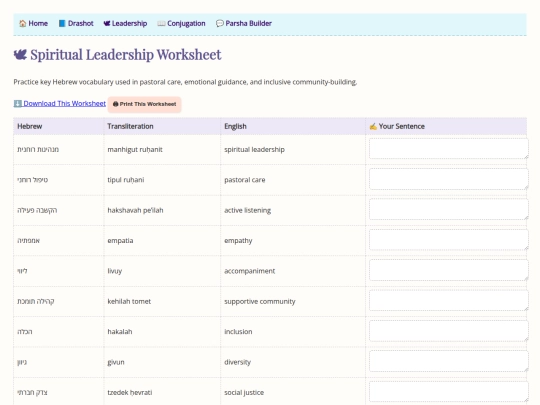The height and width of the screenshot is (405, 540).
Task: Navigate to Conjugation
Action: point(181,23)
